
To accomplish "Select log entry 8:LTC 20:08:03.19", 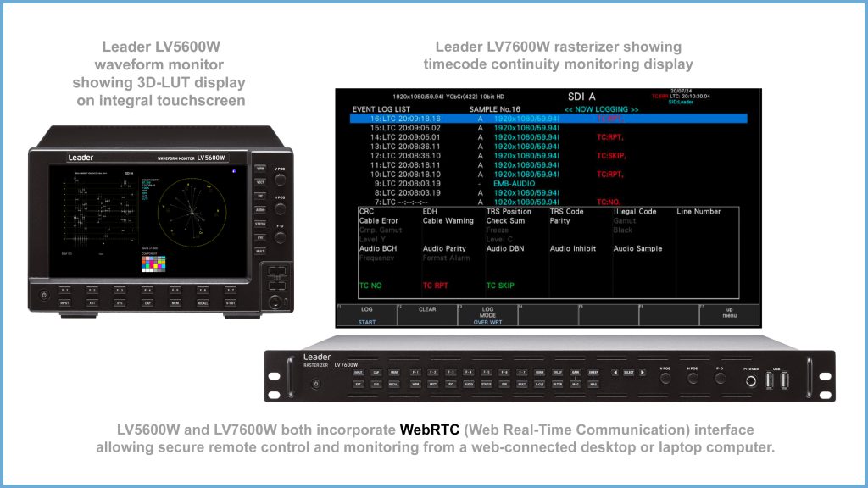I will pyautogui.click(x=466, y=193).
